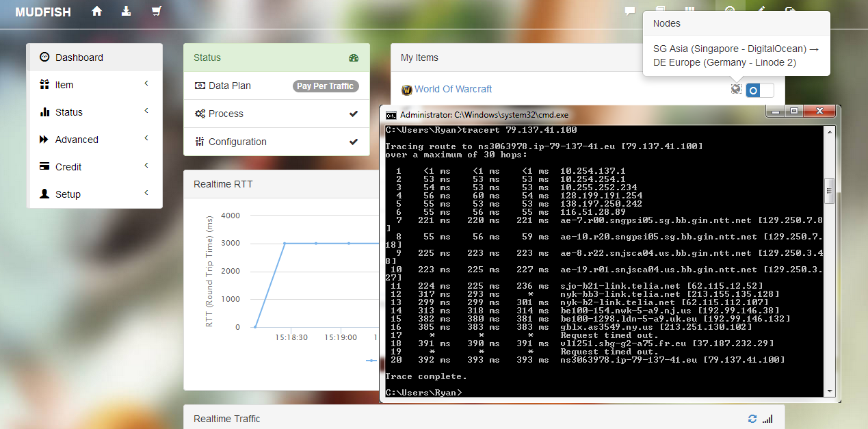Expand the Advanced sidebar menu
The height and width of the screenshot is (429, 868).
96,140
